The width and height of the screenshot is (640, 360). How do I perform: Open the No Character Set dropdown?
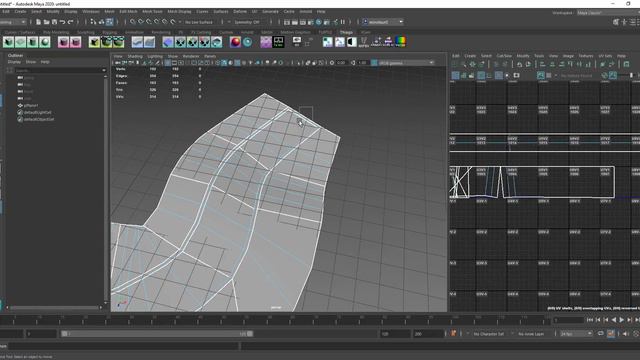point(489,334)
